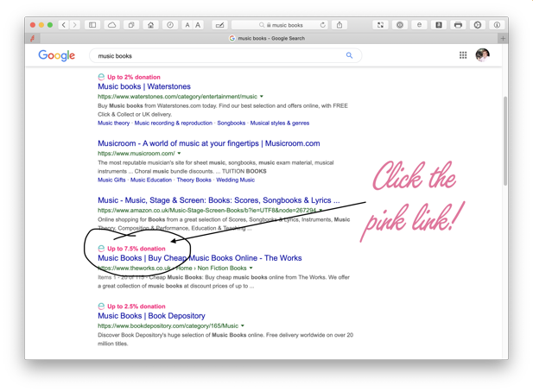Go back with Safari's back arrow
This screenshot has width=533, height=392.
click(64, 25)
